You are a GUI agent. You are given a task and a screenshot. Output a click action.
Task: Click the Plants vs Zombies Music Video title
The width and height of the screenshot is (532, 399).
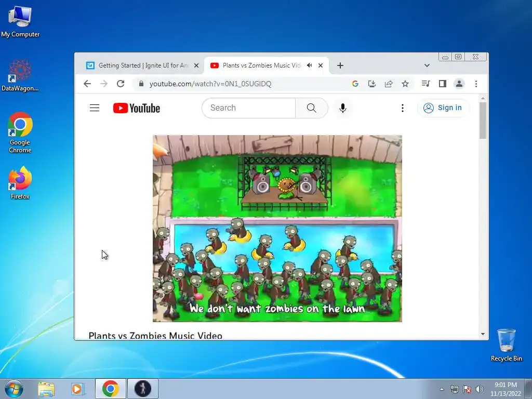point(155,336)
